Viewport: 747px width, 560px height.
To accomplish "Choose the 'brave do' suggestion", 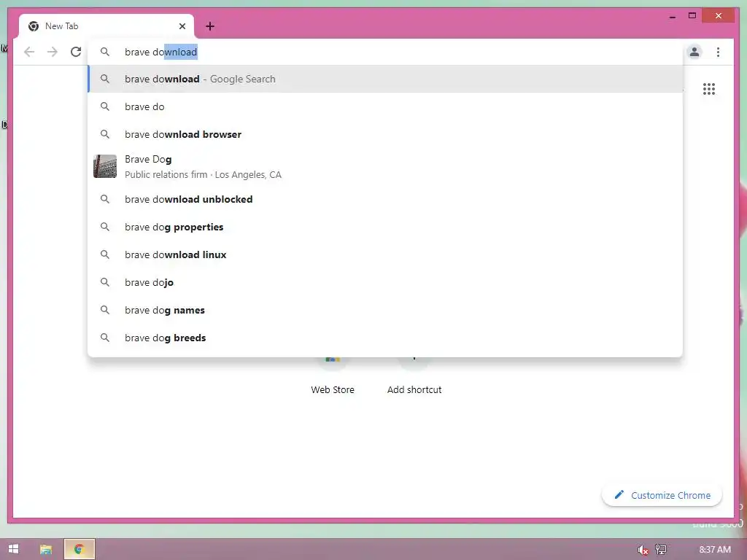I will [x=385, y=106].
